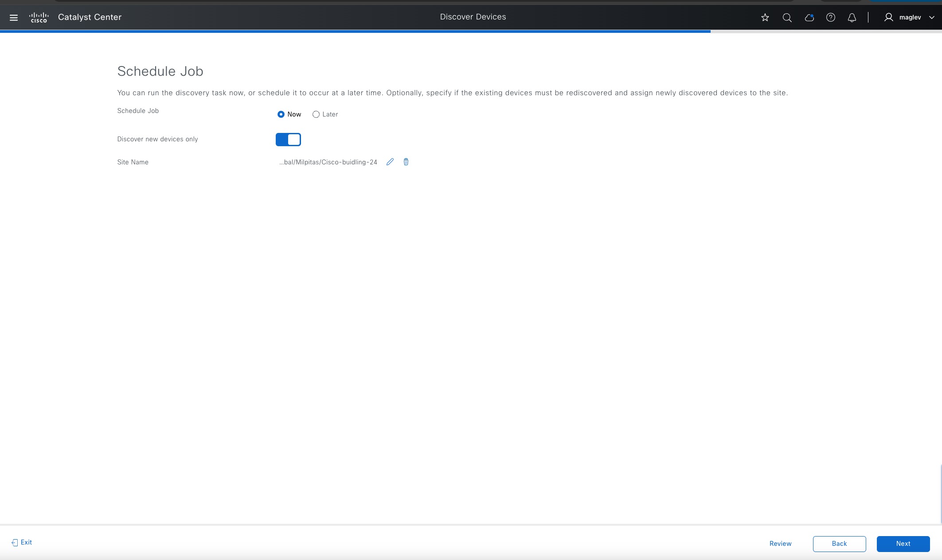The width and height of the screenshot is (942, 560).
Task: Edit the site name with the pencil icon
Action: click(390, 162)
